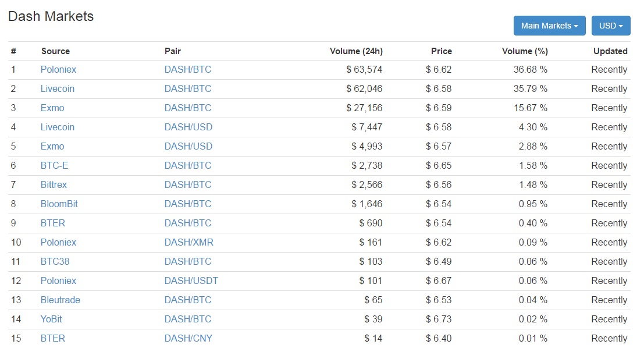Screen dimensions: 644x348
Task: Open the Bittrex source link
Action: pyautogui.click(x=54, y=185)
